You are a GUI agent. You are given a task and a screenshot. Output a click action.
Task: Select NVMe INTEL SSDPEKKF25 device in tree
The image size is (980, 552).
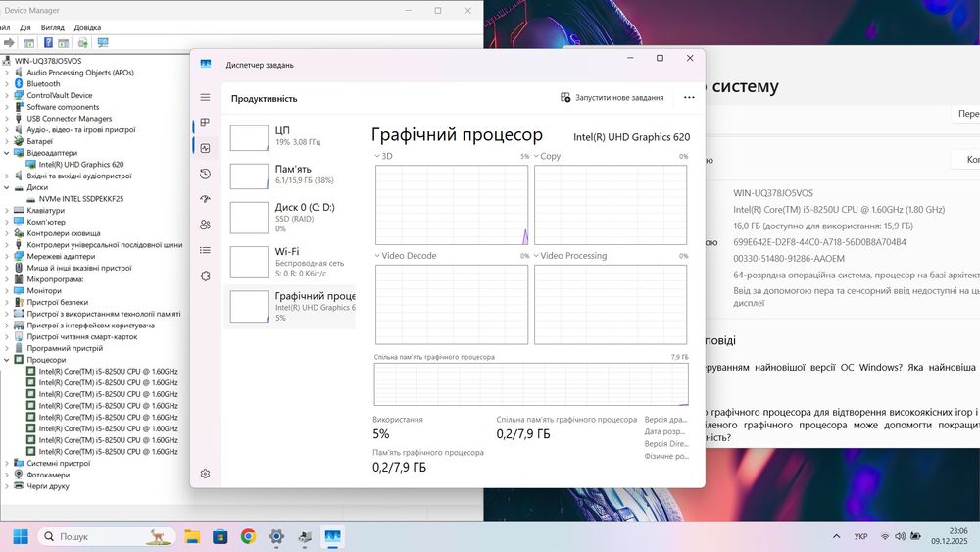[x=81, y=199]
